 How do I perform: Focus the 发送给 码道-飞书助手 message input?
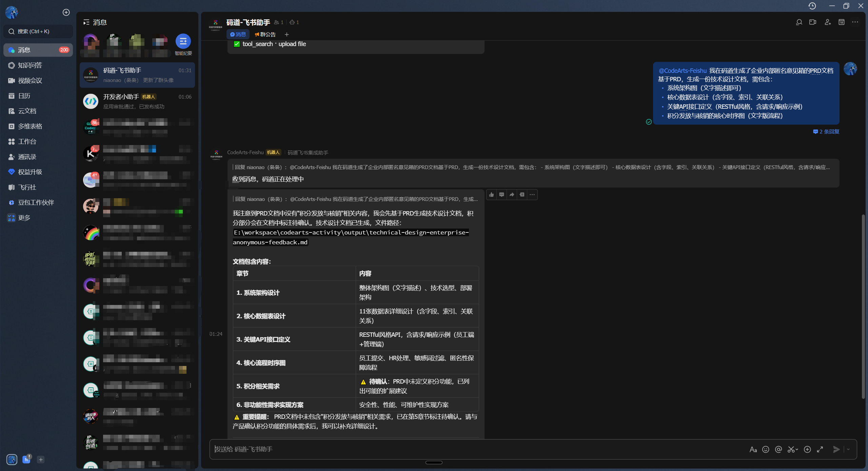coord(478,449)
